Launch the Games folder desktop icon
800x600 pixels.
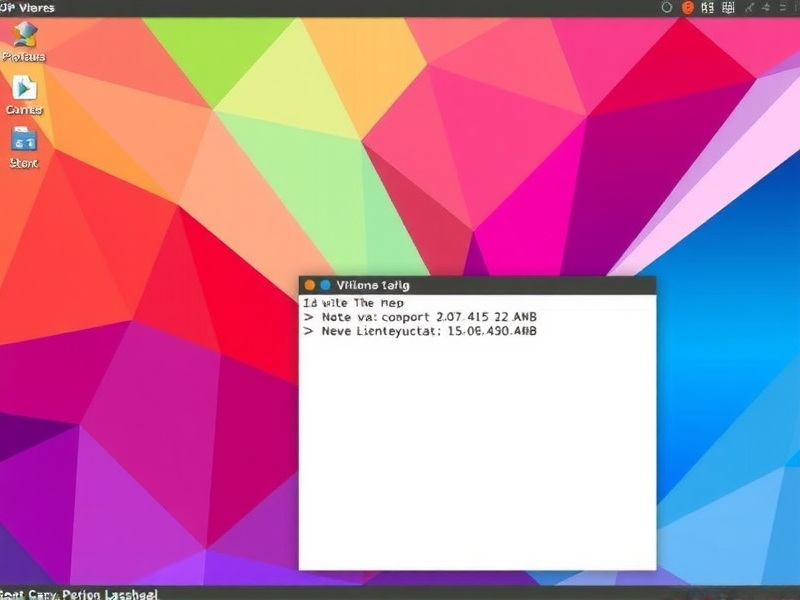[x=22, y=93]
